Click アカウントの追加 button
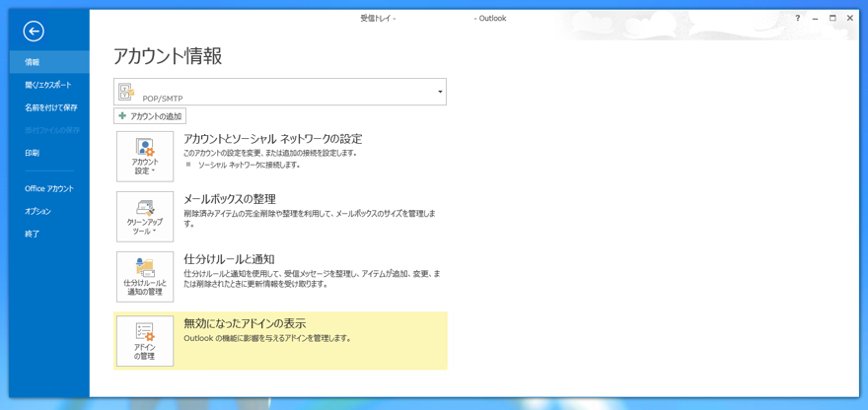 tap(151, 116)
